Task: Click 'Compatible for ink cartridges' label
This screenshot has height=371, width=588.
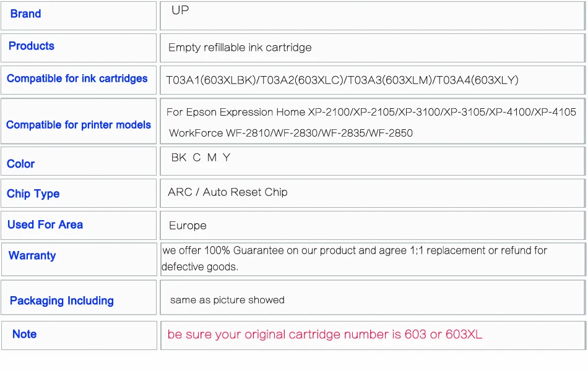Action: [x=77, y=79]
